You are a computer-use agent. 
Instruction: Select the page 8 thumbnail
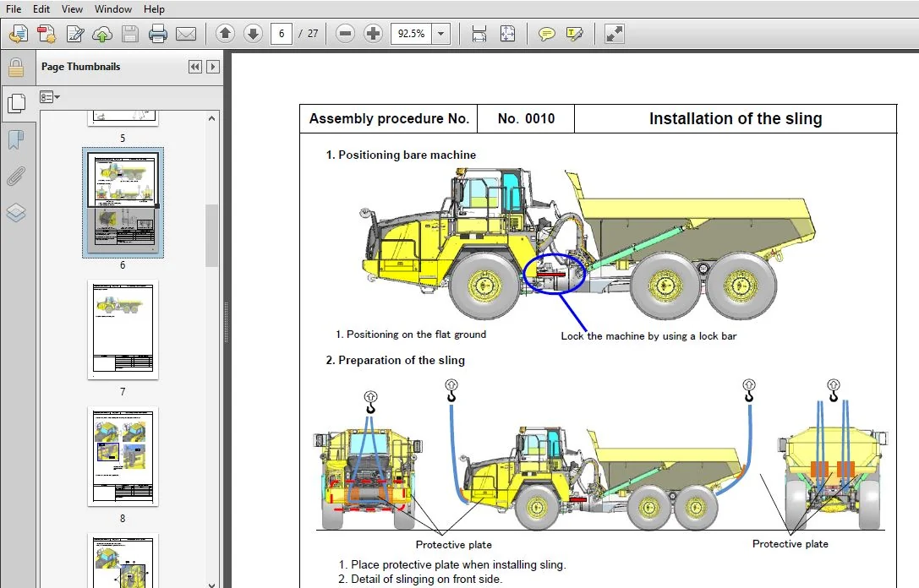pyautogui.click(x=123, y=456)
